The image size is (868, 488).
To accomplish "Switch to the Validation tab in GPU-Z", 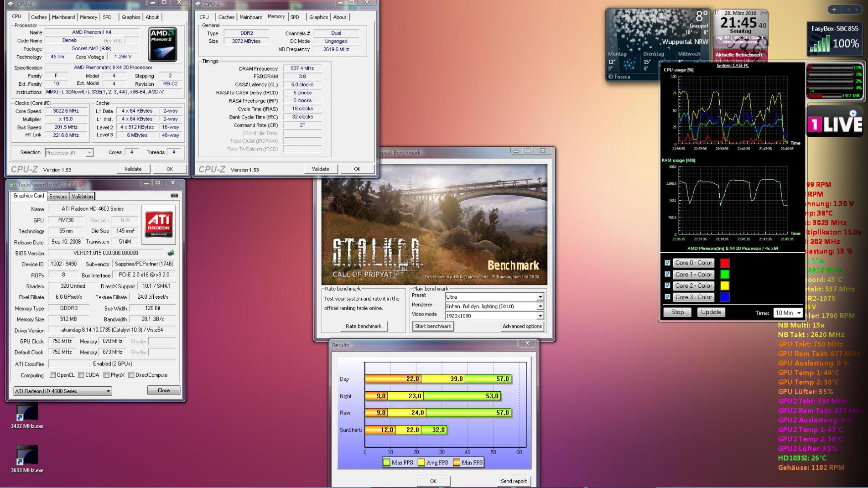I will 82,197.
